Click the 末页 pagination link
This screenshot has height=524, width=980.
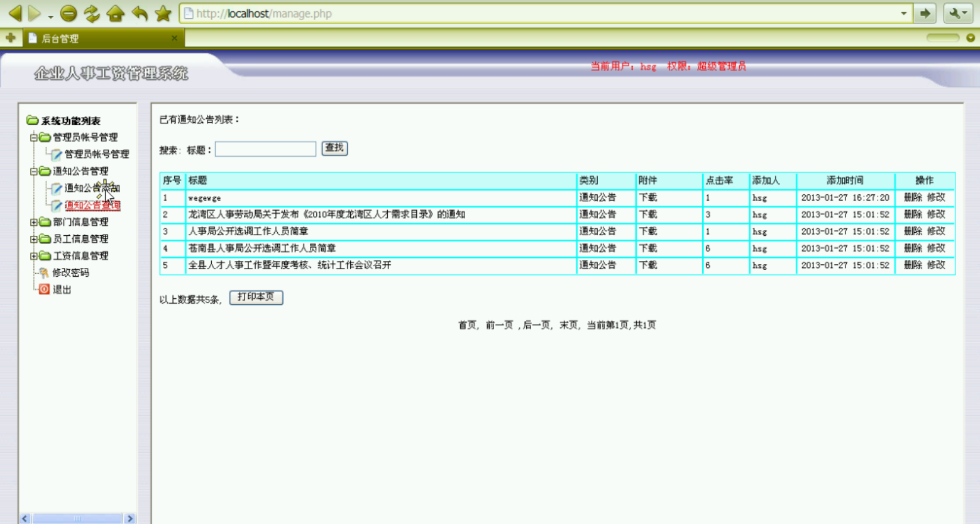[568, 325]
